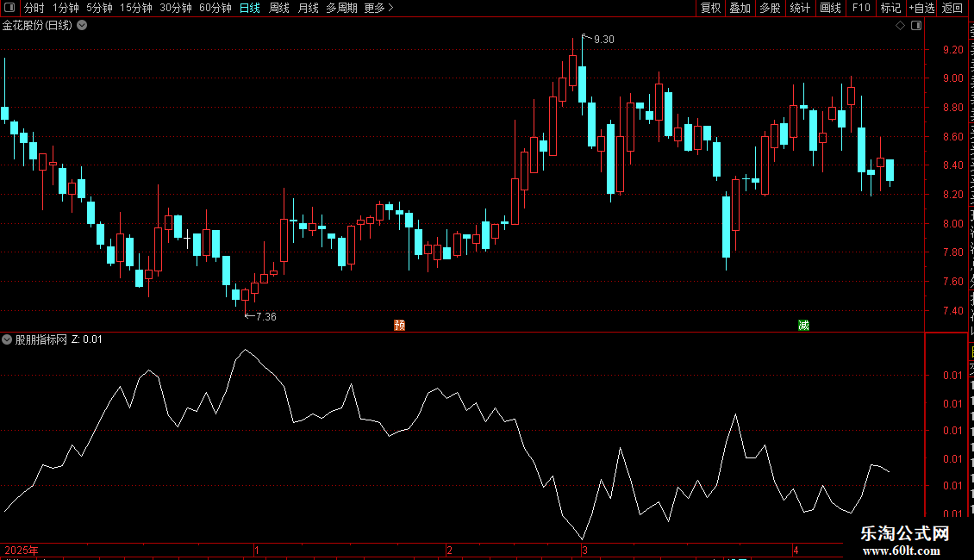
Task: Open the 画线 drawing tools
Action: click(x=831, y=8)
